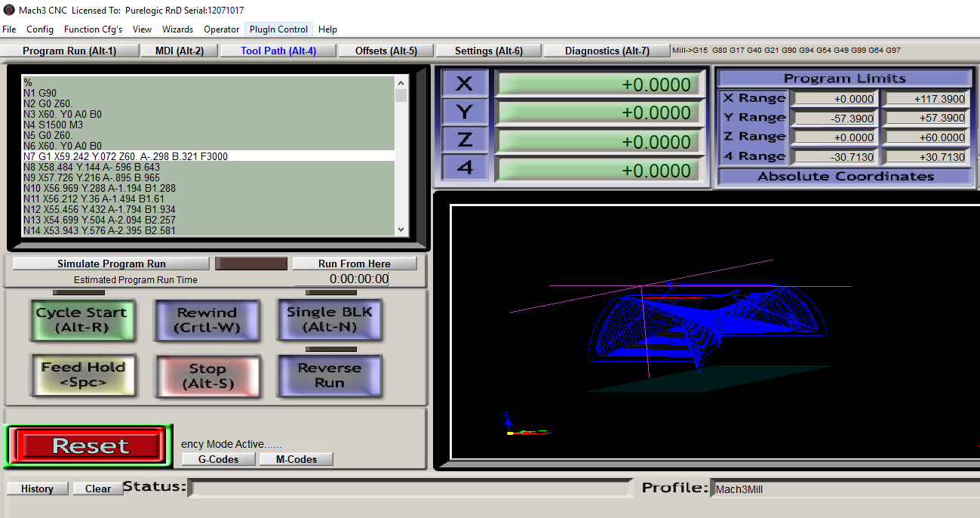Switch to Settings (Alt-6) screen
Image resolution: width=980 pixels, height=518 pixels.
point(489,51)
